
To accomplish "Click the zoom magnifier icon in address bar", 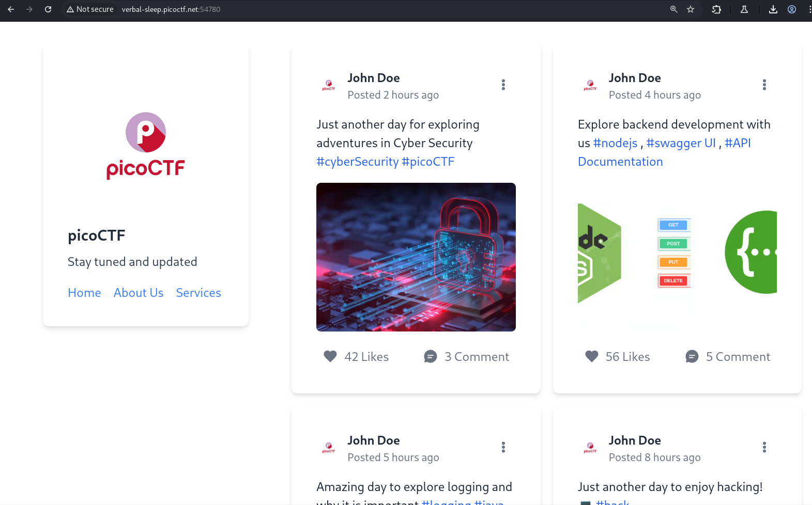I will [673, 9].
